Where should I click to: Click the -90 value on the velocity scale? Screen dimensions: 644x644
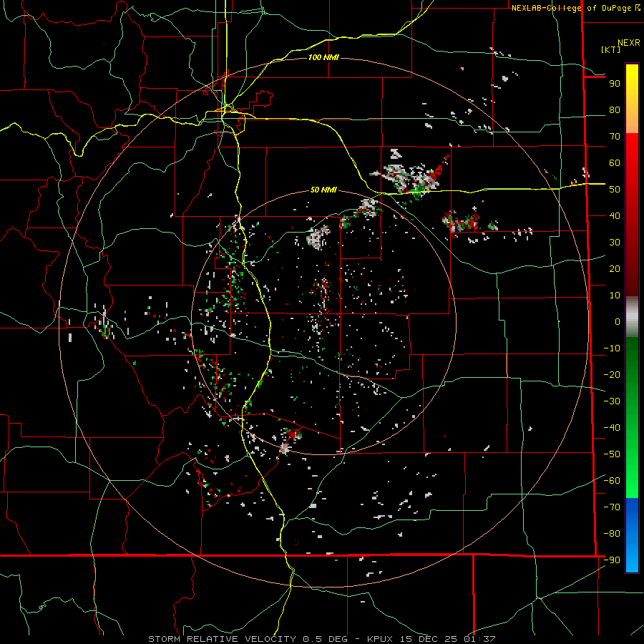click(x=612, y=560)
